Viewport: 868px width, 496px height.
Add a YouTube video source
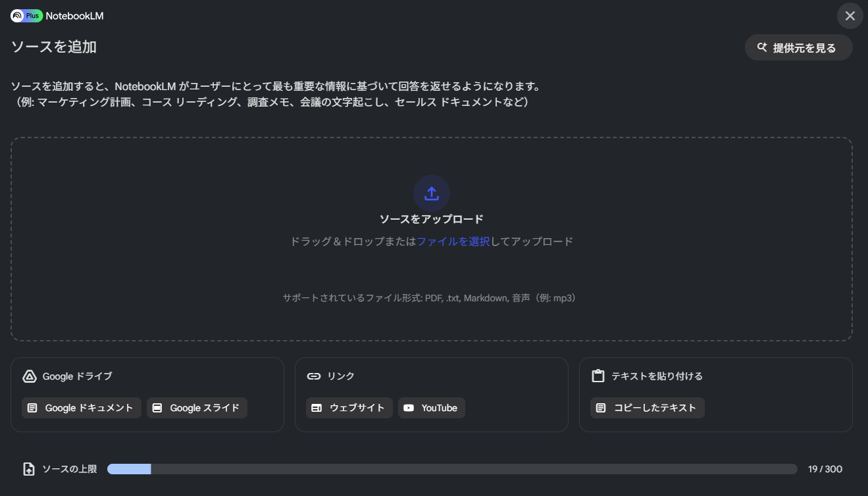coord(432,408)
